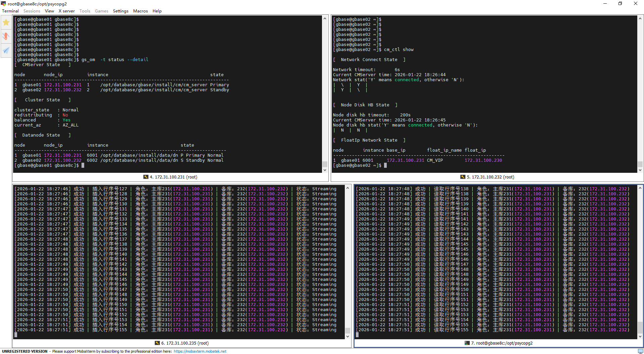Screen dimensions: 644x354
Task: Open the Tools swiss-knife sidebar tab
Action: pyautogui.click(x=6, y=36)
